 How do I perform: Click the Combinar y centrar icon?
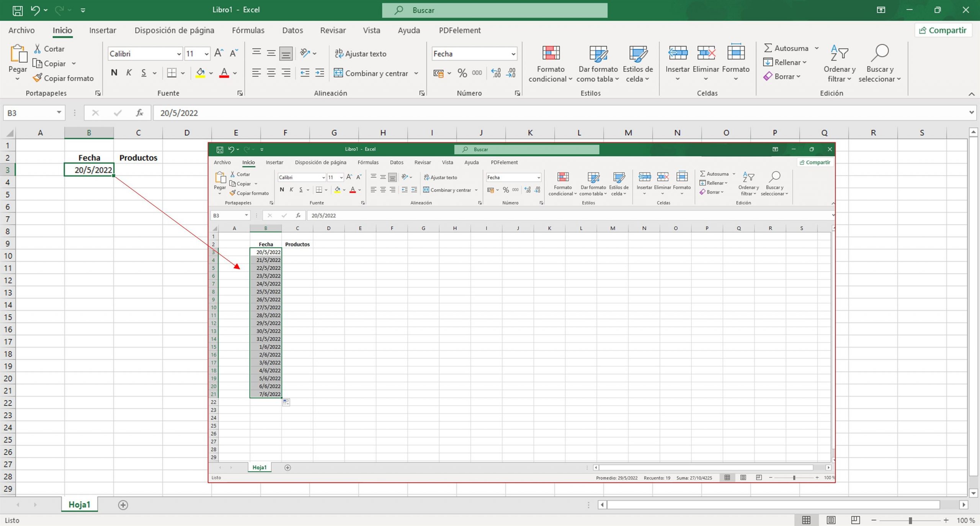point(338,73)
